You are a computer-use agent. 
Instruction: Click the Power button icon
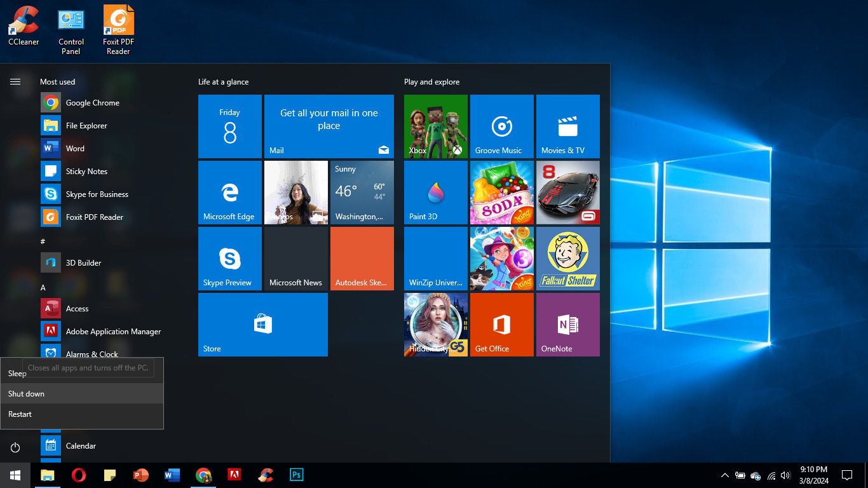coord(15,447)
